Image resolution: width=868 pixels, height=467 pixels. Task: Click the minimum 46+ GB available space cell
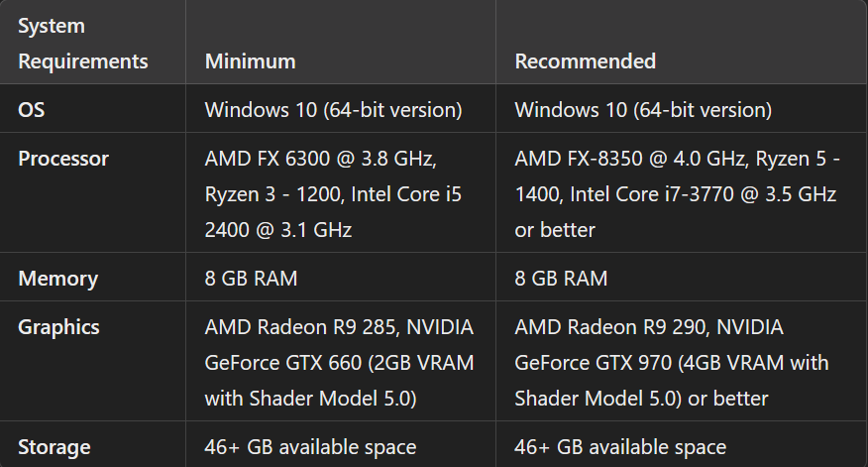(310, 447)
